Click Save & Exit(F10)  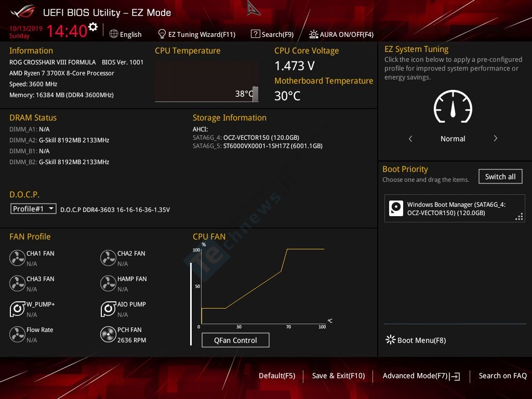(338, 376)
